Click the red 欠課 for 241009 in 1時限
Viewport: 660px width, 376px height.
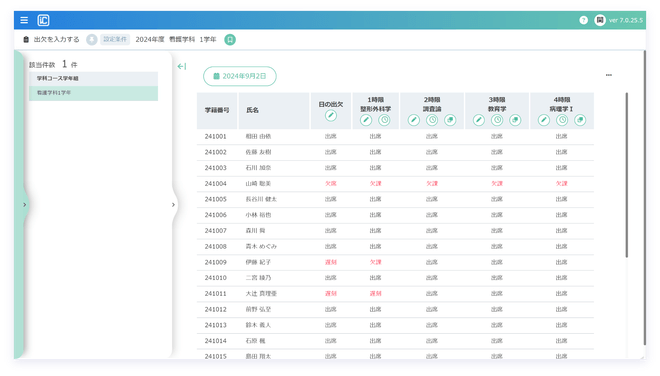pos(375,262)
